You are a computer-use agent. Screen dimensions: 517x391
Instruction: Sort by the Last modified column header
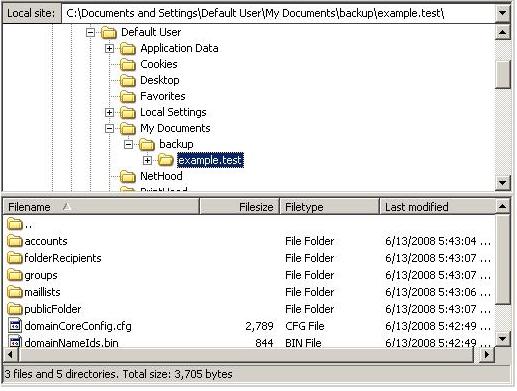[437, 207]
